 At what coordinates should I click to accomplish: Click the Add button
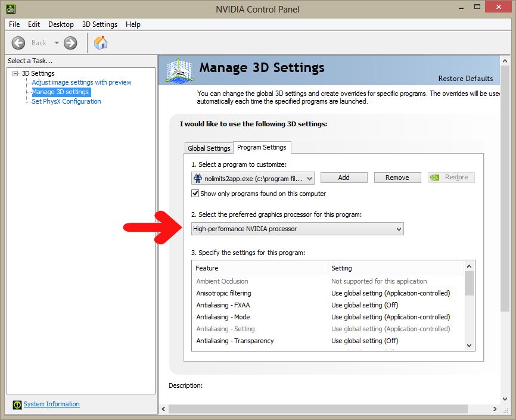344,178
